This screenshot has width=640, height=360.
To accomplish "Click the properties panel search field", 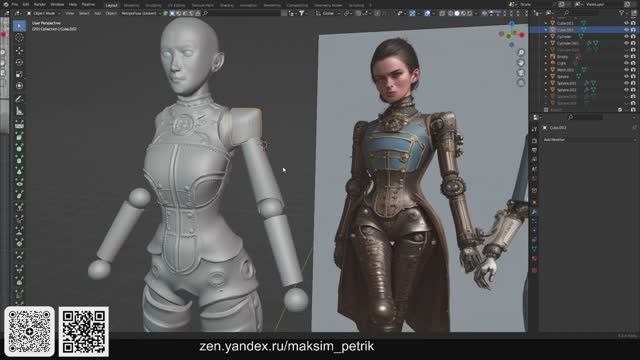I will (585, 118).
